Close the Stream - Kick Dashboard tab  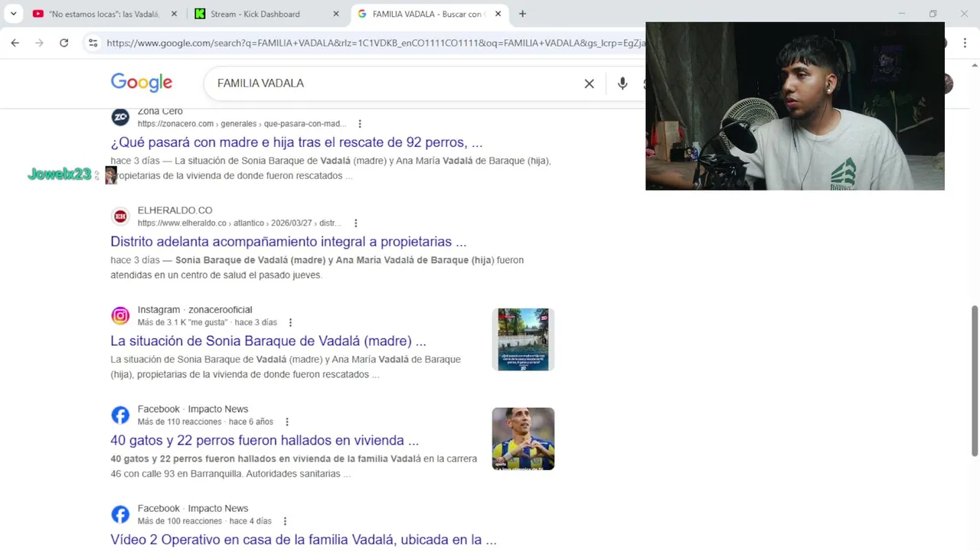336,14
